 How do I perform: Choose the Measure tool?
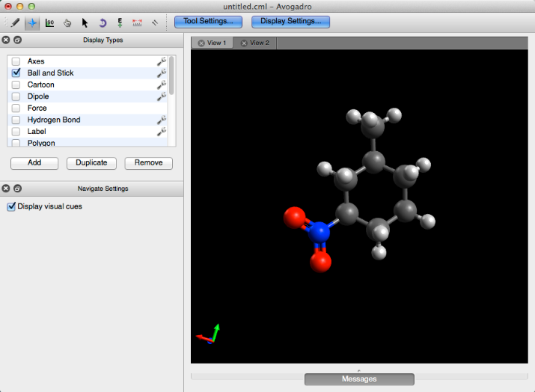pyautogui.click(x=137, y=22)
